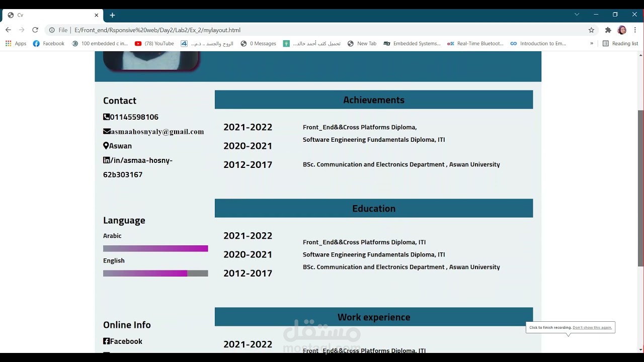Click the /in/asmaa-hosny- LinkedIn text
The image size is (644, 362).
(x=141, y=160)
